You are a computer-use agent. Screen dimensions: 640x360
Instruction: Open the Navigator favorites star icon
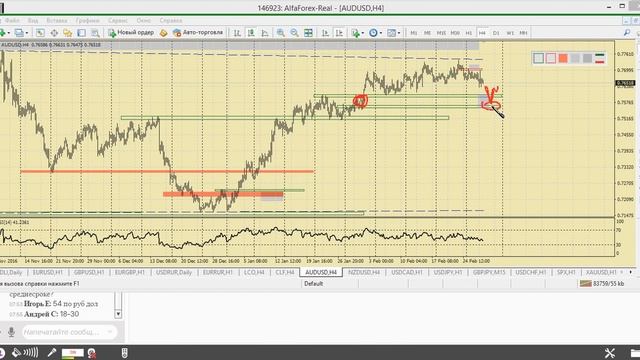(68, 33)
